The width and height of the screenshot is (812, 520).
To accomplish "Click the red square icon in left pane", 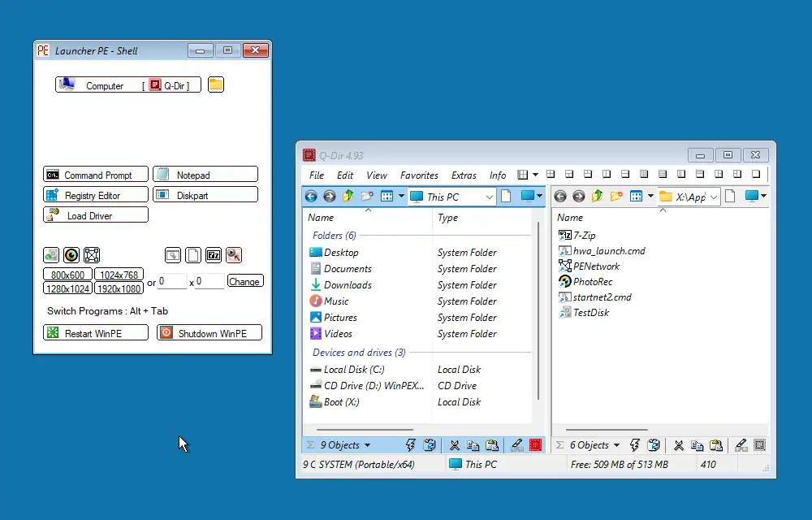I will (x=535, y=445).
